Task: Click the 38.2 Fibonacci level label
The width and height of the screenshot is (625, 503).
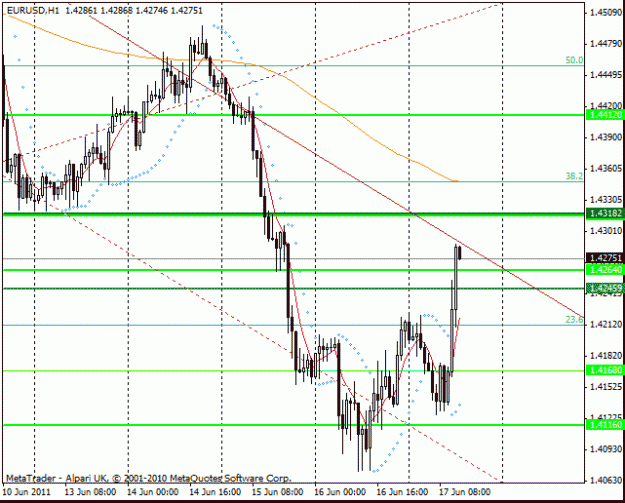Action: [574, 176]
